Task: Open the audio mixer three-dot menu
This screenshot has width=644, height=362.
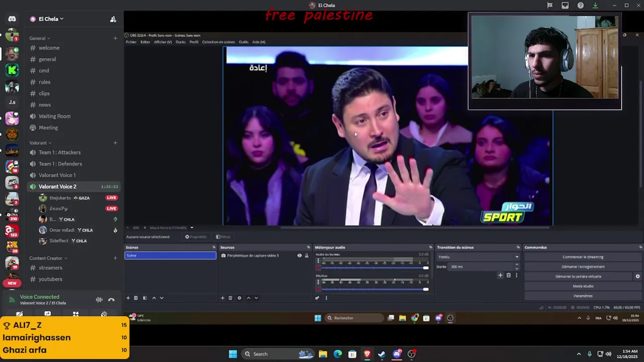Action: click(x=326, y=298)
